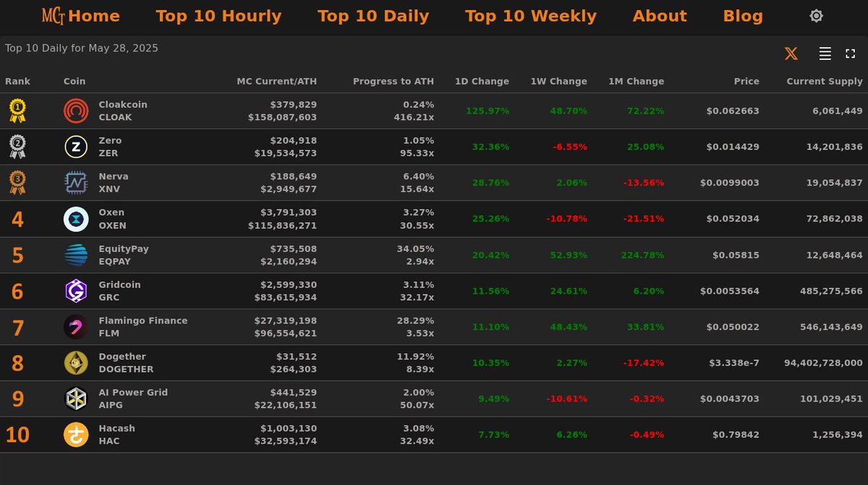Open the Dogether DOGETHER coin link

coord(127,363)
